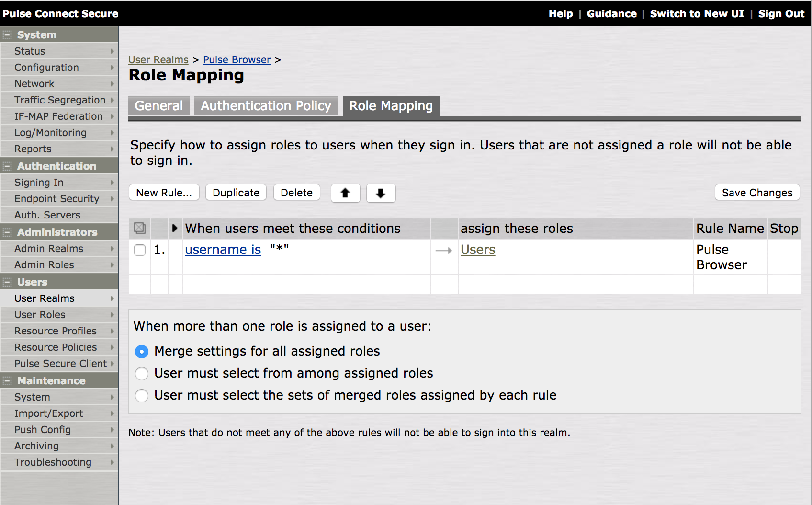Screen dimensions: 812x505
Task: Choose User must select from among assigned roles
Action: point(142,374)
